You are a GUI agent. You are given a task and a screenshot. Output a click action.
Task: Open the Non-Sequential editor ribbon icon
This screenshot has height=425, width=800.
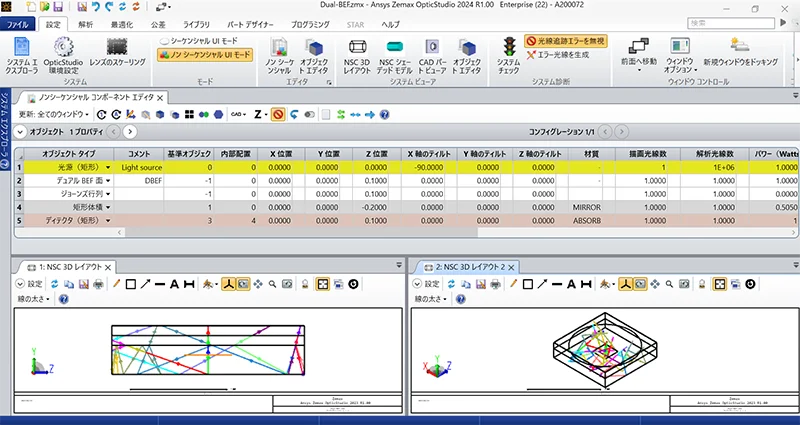click(x=279, y=56)
